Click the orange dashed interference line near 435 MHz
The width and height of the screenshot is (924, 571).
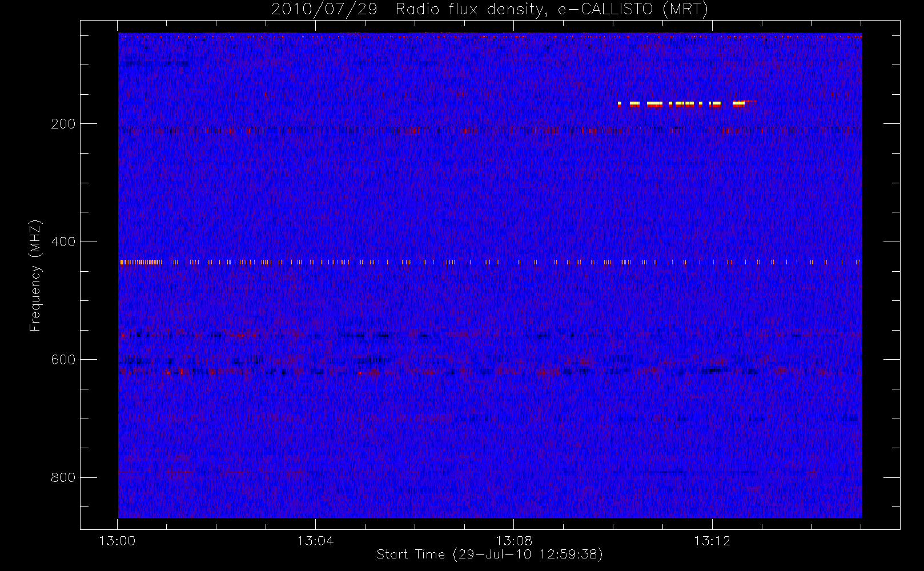[490, 262]
